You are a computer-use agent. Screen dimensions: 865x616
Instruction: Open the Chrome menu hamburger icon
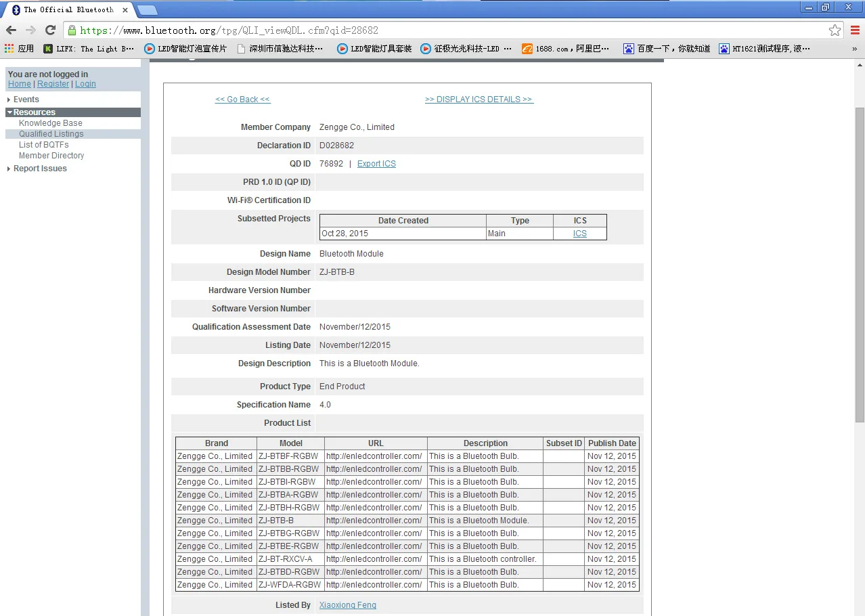(x=855, y=30)
